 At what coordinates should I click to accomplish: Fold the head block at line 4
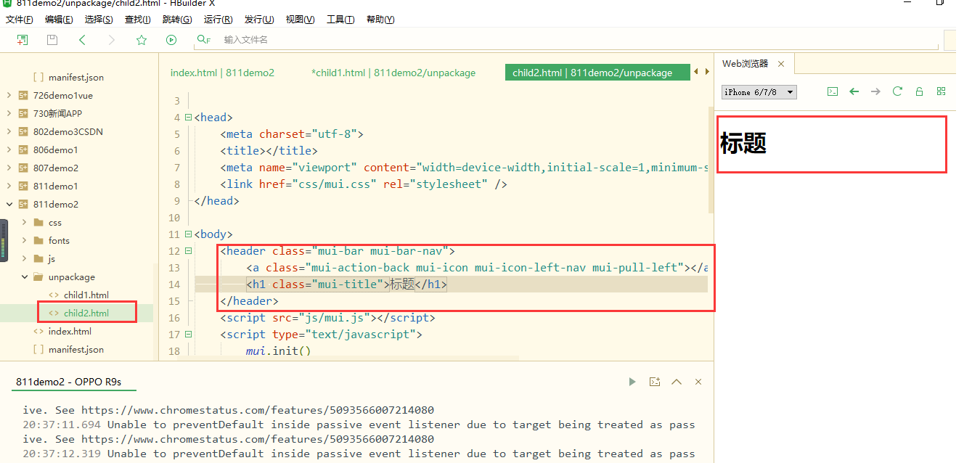point(189,118)
